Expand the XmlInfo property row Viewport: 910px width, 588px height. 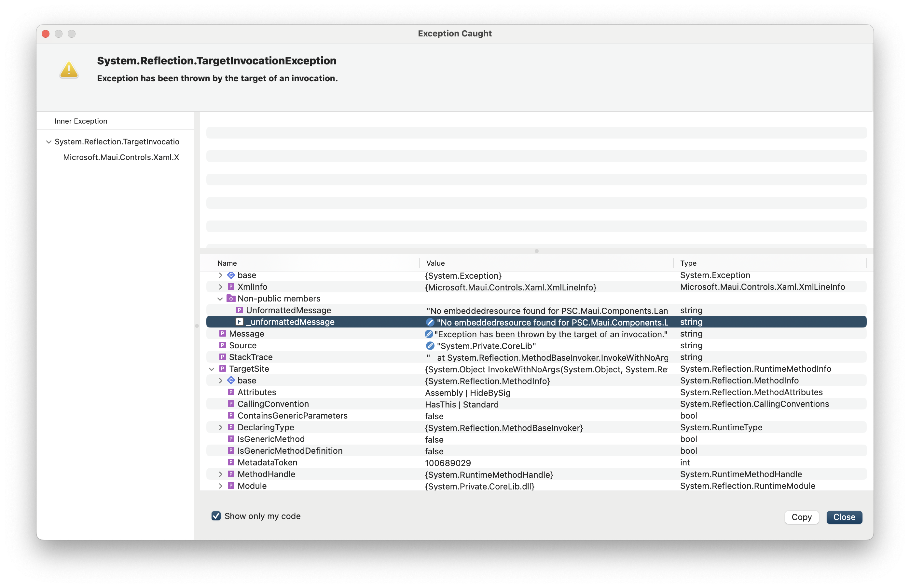click(220, 287)
